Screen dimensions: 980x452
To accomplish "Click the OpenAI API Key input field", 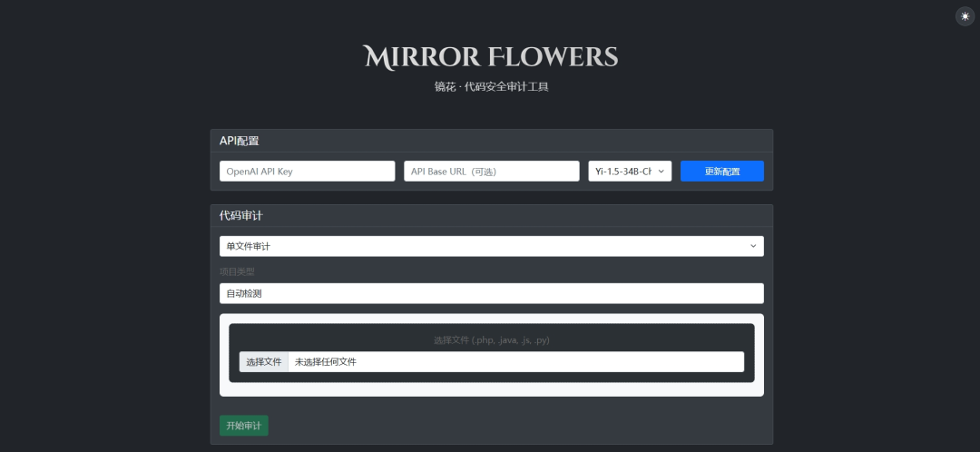I will coord(307,172).
